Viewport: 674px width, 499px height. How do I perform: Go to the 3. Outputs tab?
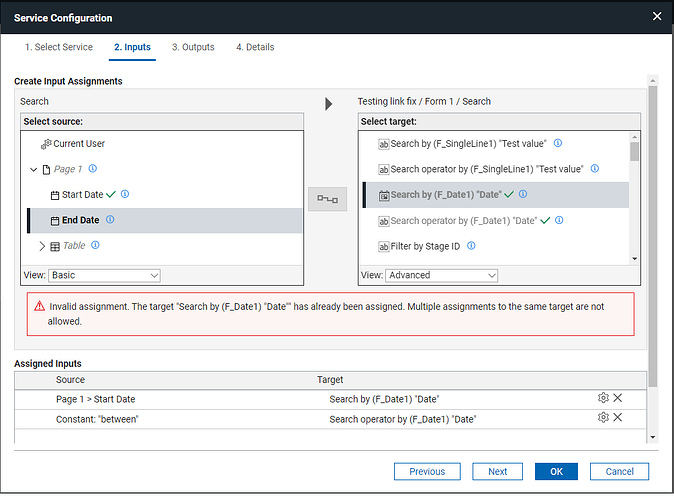click(193, 47)
